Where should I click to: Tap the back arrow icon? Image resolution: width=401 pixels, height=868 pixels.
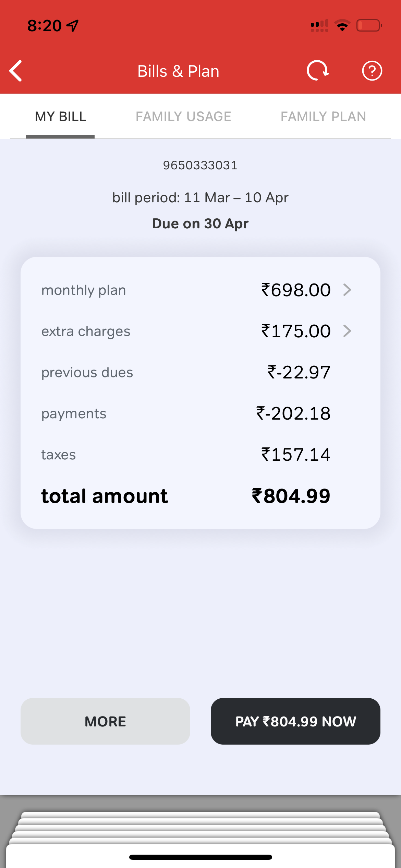point(16,71)
